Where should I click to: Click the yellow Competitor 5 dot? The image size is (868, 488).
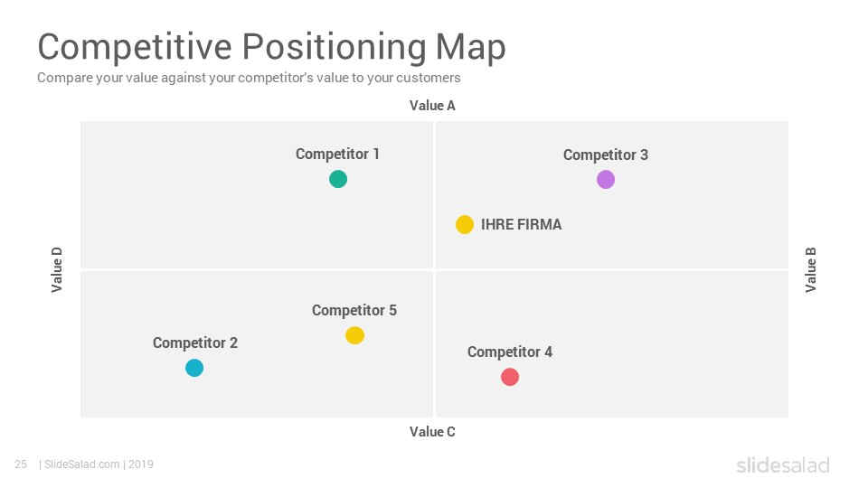[x=354, y=335]
